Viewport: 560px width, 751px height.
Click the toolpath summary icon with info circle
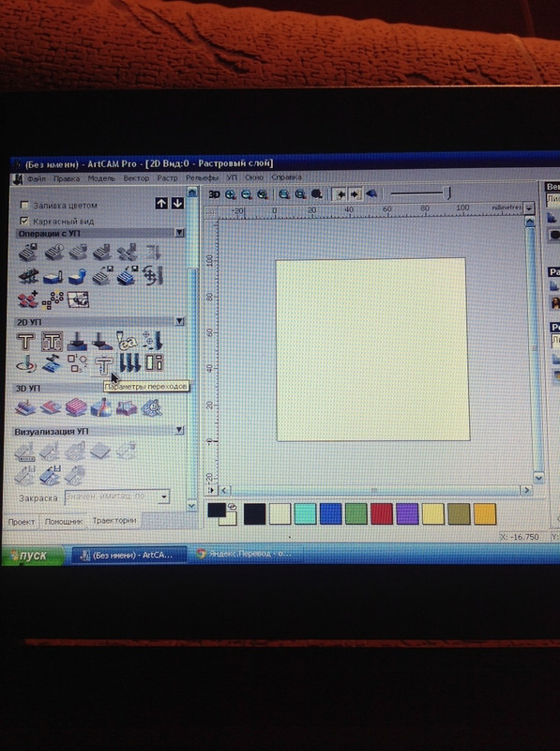pyautogui.click(x=53, y=252)
